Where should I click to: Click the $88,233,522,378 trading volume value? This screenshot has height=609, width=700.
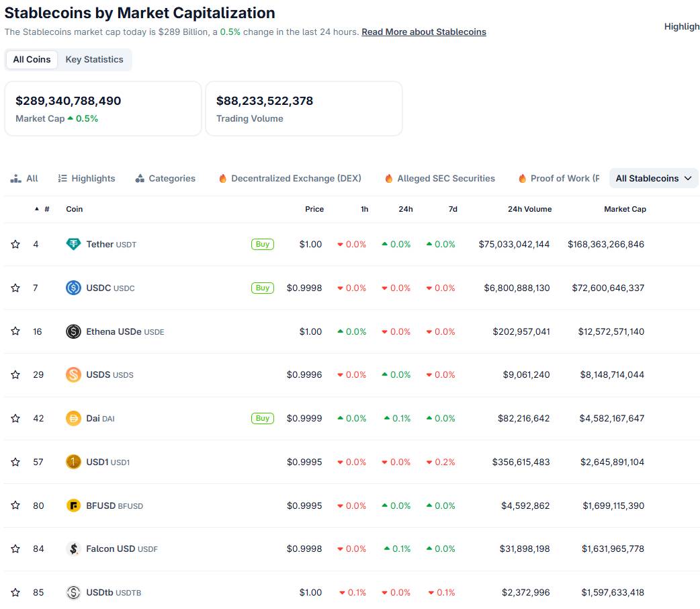click(265, 101)
